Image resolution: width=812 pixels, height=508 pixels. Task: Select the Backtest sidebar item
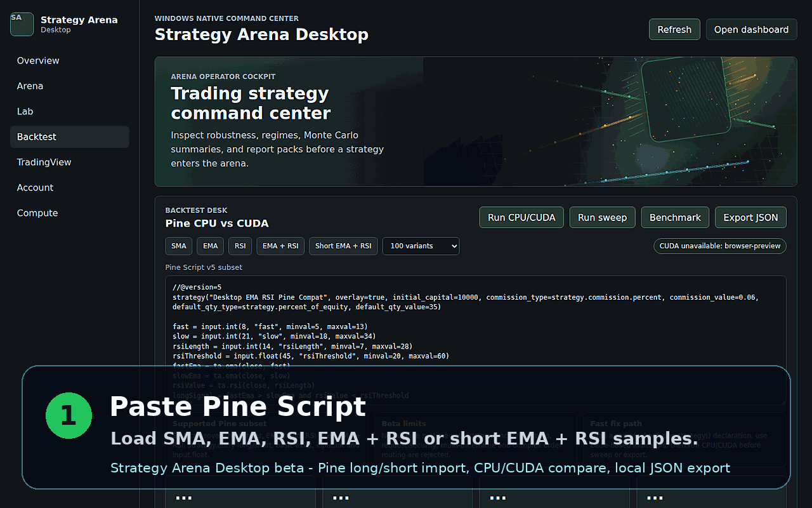70,137
